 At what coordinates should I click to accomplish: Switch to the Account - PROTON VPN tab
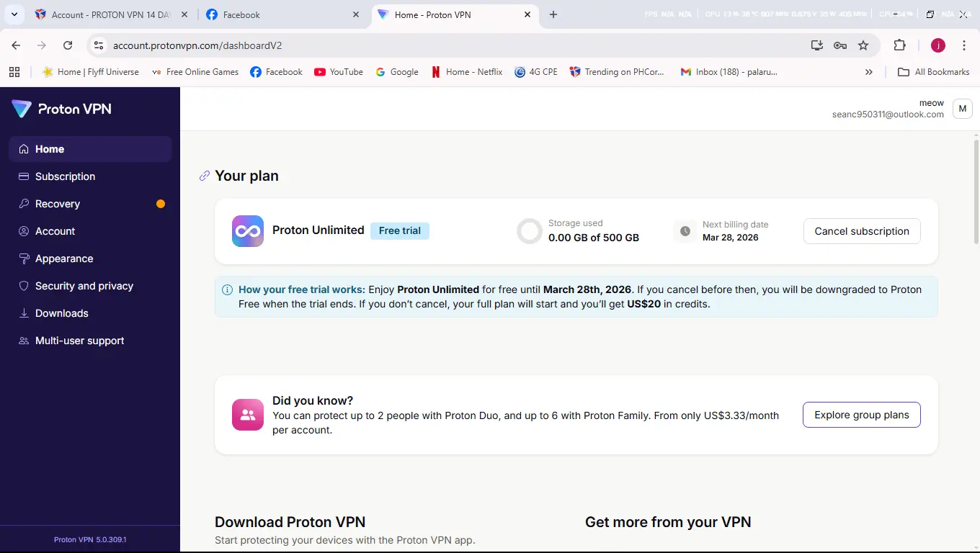pos(111,14)
